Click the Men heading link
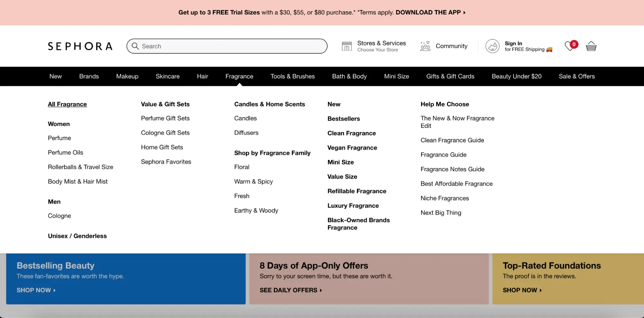 tap(54, 202)
